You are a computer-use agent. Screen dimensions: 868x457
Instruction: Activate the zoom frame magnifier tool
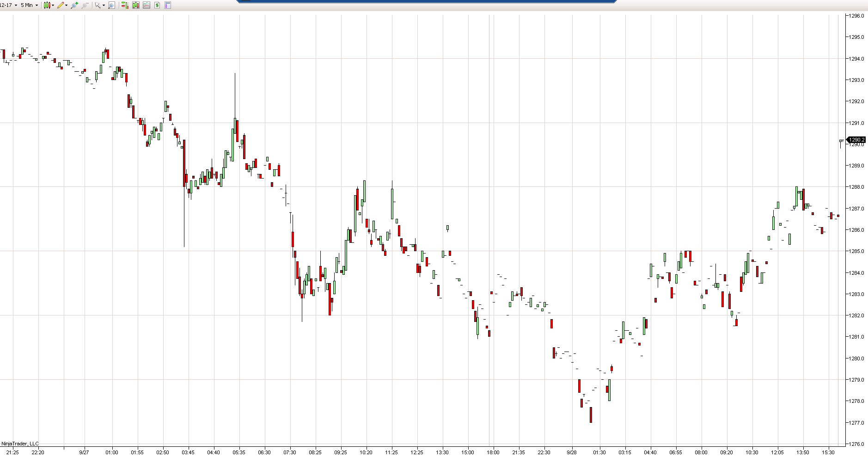click(x=111, y=5)
